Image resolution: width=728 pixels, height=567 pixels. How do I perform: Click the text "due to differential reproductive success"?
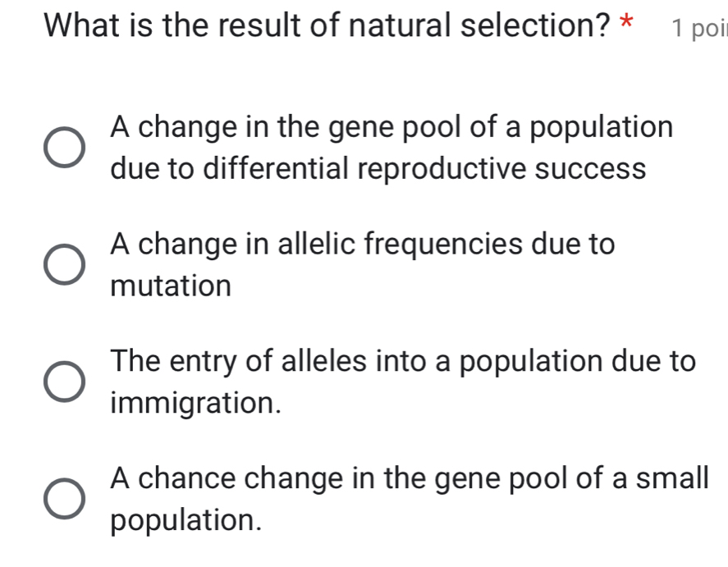[378, 169]
